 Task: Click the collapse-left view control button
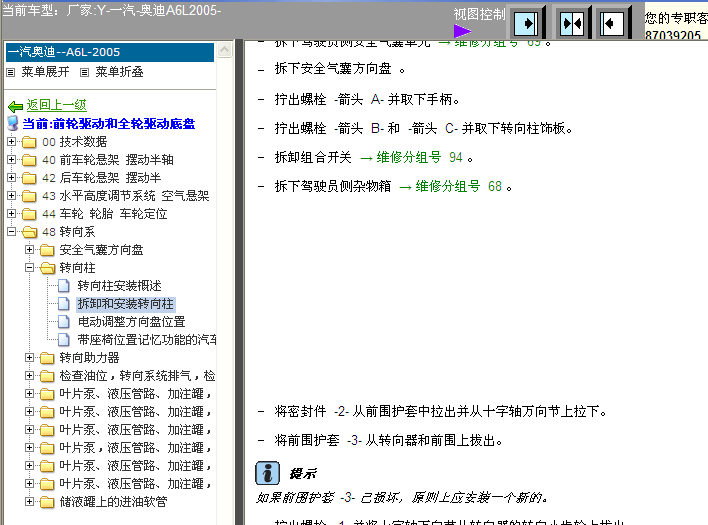click(611, 23)
